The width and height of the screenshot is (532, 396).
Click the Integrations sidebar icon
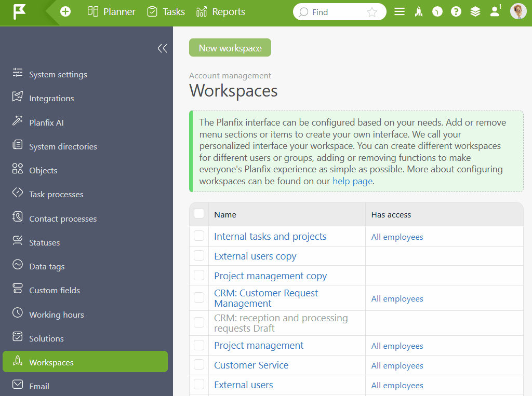point(18,97)
